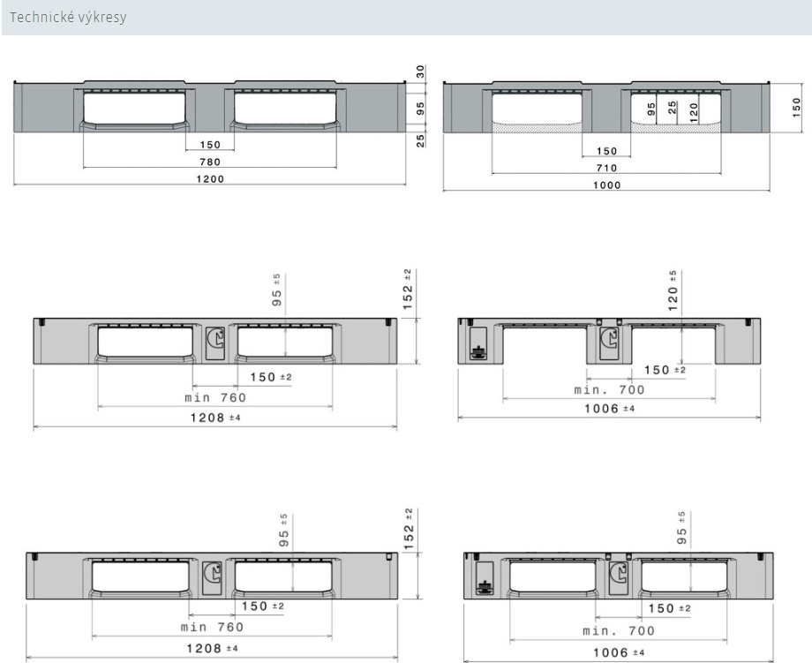
Task: Open the pallet drawing with 120 ±5 opening
Action: tap(609, 345)
